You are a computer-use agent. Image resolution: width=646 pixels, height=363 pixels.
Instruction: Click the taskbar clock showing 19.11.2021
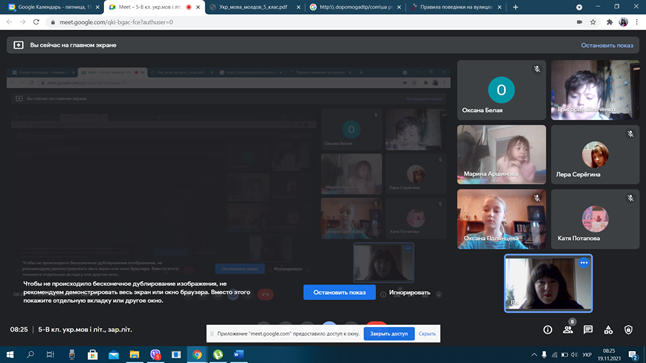(x=609, y=355)
